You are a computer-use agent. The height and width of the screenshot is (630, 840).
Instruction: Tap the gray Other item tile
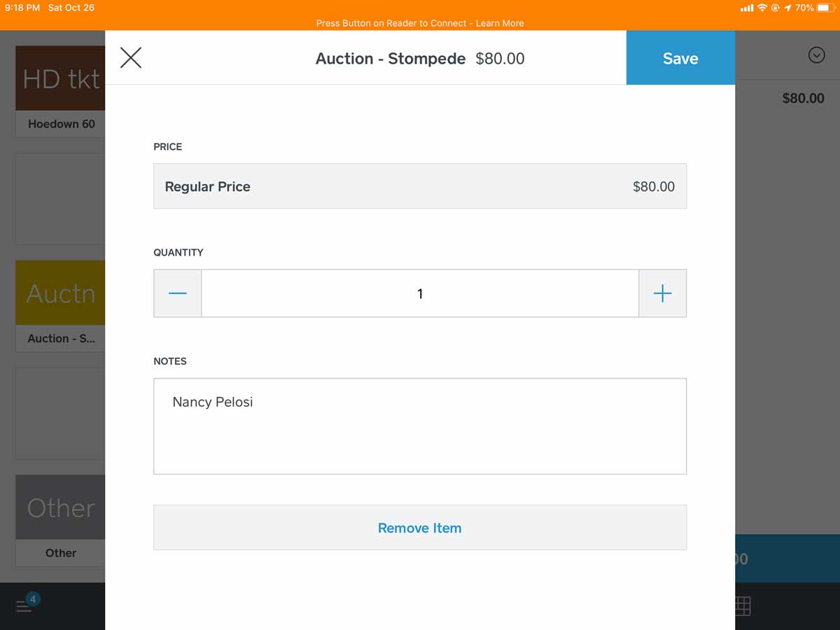click(60, 507)
